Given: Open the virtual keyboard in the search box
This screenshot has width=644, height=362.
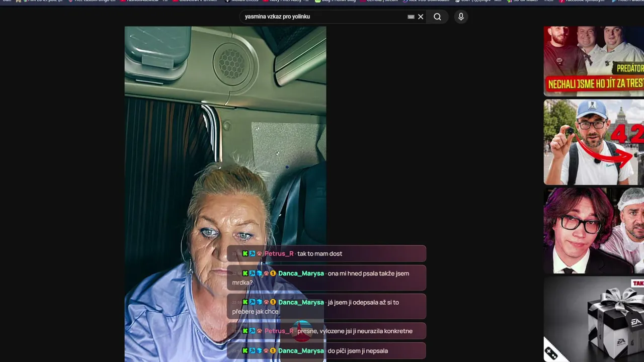Looking at the screenshot, I should [411, 17].
